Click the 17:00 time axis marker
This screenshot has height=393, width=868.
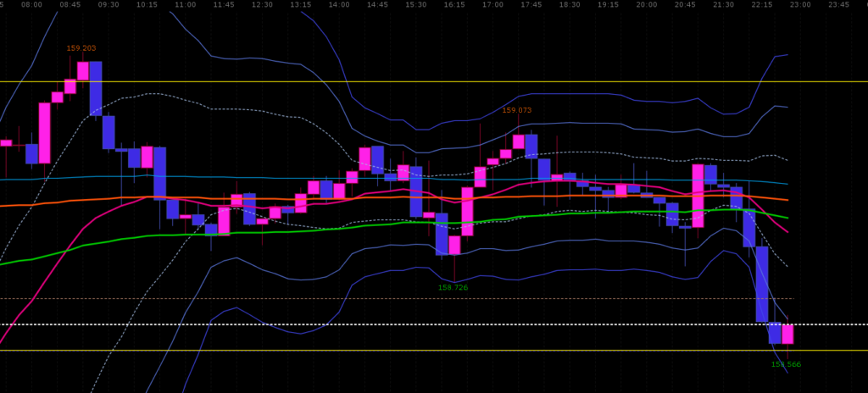point(492,4)
